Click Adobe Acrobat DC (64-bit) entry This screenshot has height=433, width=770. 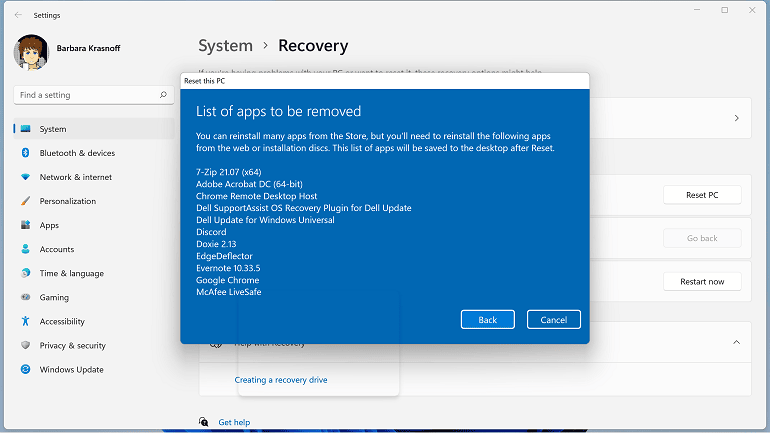click(249, 184)
